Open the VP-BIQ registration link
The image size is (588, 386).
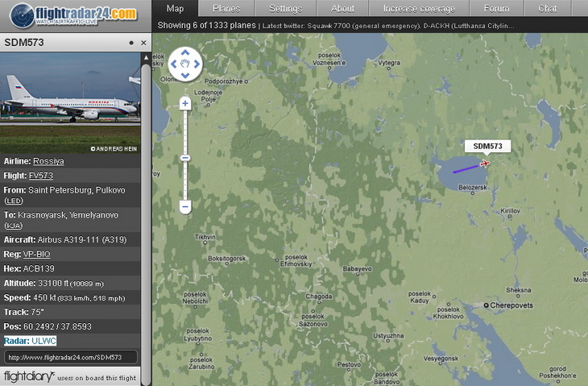click(x=37, y=255)
